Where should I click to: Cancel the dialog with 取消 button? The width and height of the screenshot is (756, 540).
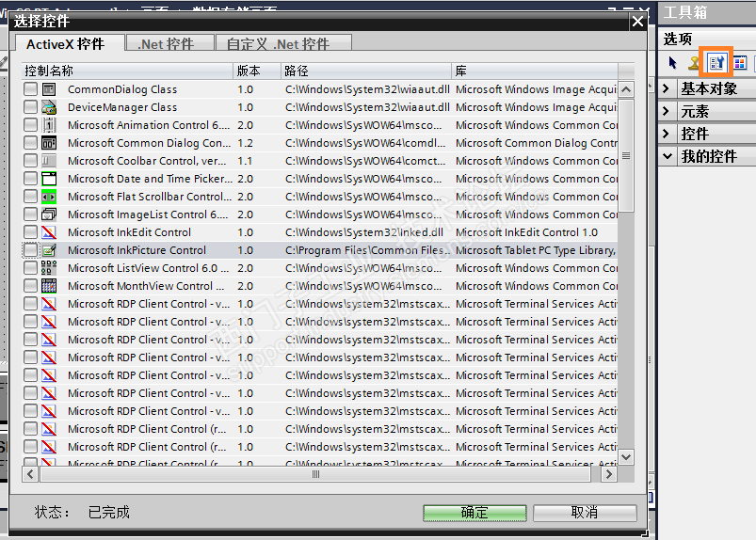(x=585, y=513)
